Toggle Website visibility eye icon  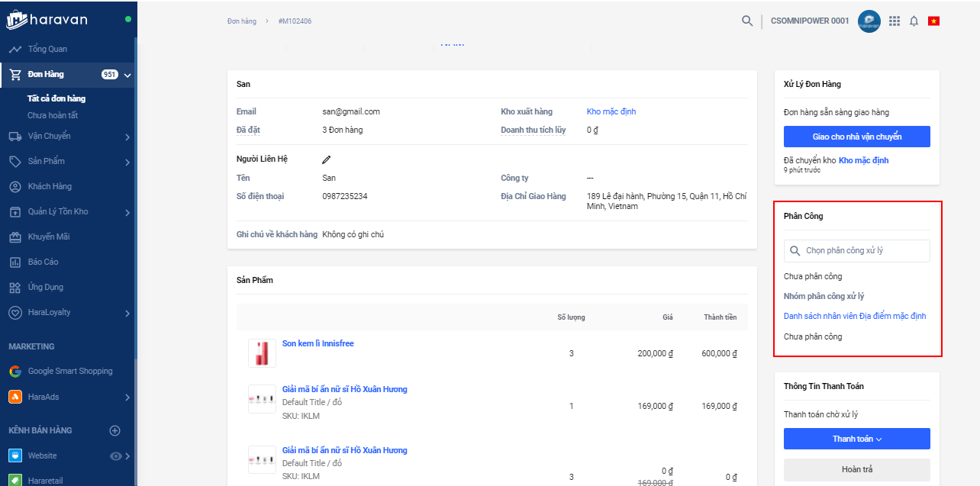[x=116, y=456]
